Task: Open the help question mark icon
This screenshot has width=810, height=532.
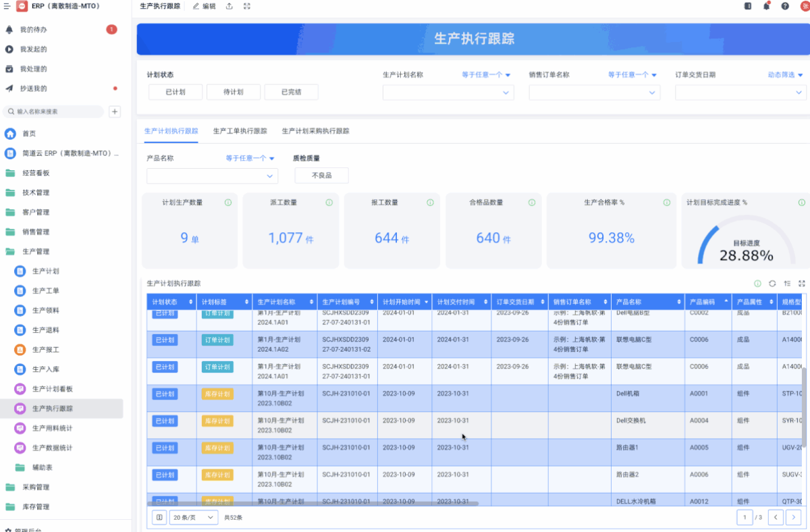Action: 785,6
